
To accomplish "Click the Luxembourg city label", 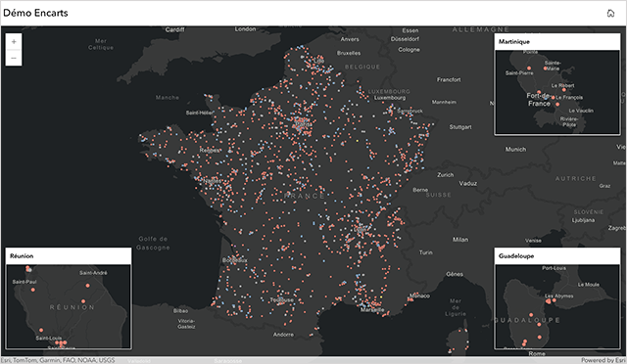I will [x=390, y=98].
